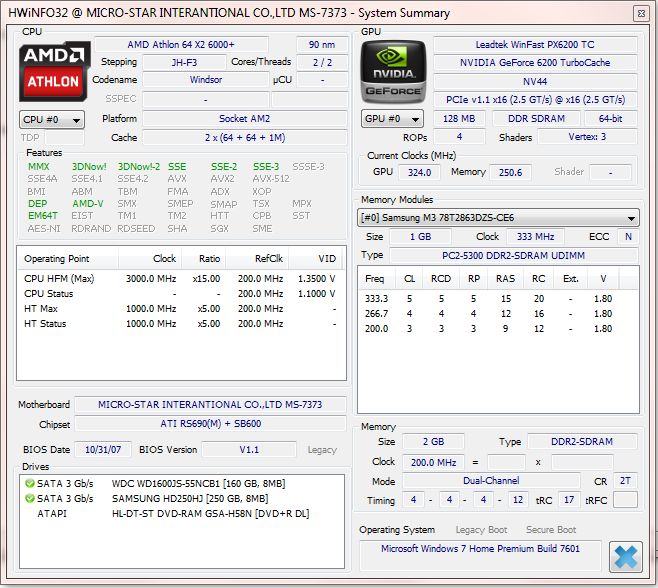This screenshot has width=658, height=588.
Task: Click the memory clock 200.0 MHz field
Action: click(433, 463)
